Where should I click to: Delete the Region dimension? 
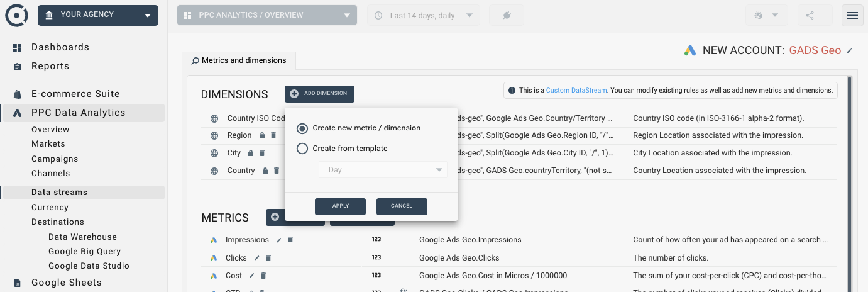(273, 135)
